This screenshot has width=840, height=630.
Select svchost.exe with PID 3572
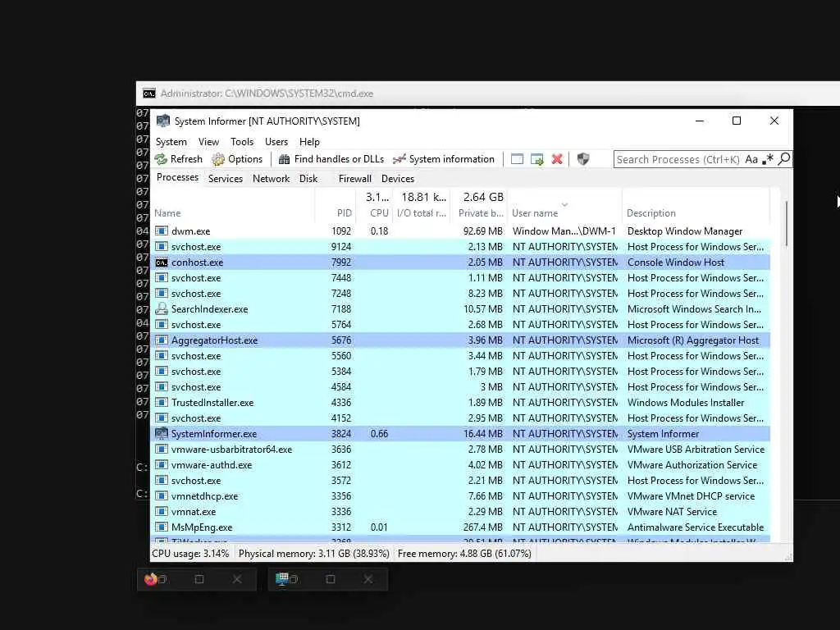click(x=461, y=481)
